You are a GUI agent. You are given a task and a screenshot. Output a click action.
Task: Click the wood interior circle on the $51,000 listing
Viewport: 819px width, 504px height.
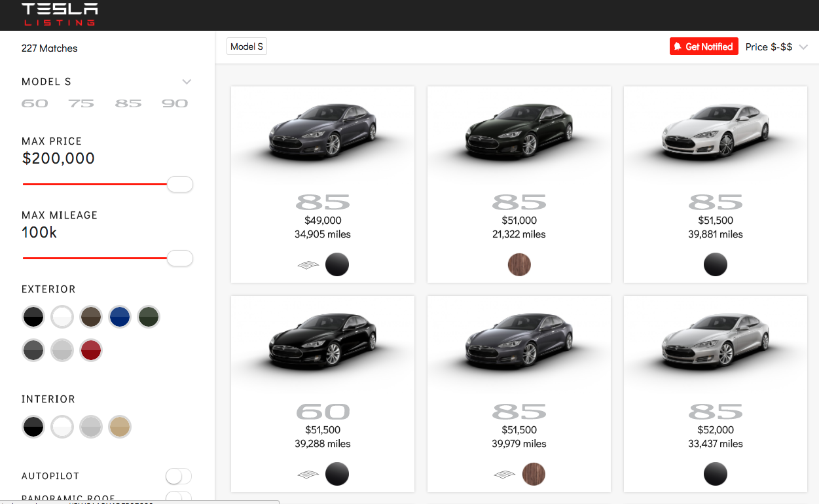(x=519, y=264)
